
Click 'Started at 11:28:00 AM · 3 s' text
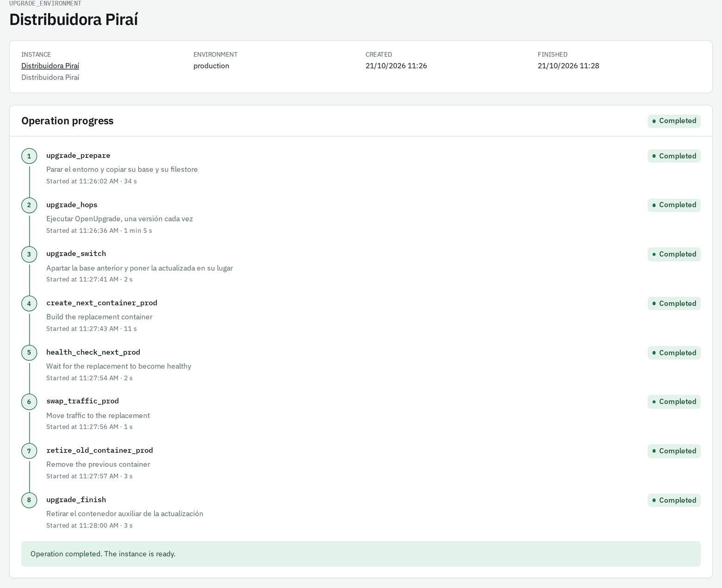(x=89, y=525)
